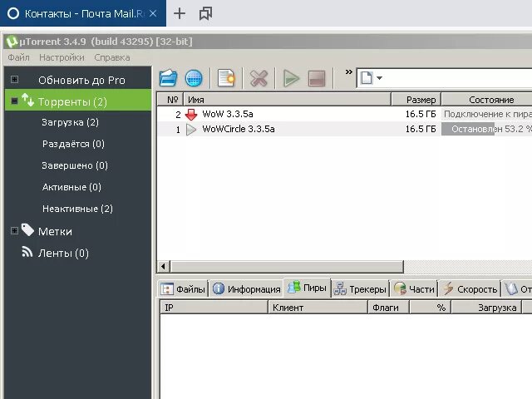Sort peers by Загрузка column header
This screenshot has height=399, width=532.
coord(486,308)
